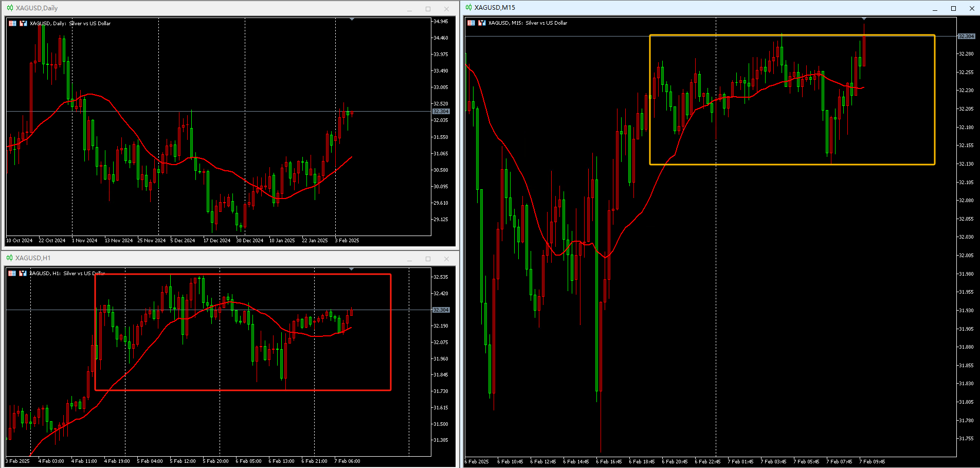Open Depth of Market icon on M15 chart
Viewport: 980px width, 468px height.
pyautogui.click(x=482, y=23)
